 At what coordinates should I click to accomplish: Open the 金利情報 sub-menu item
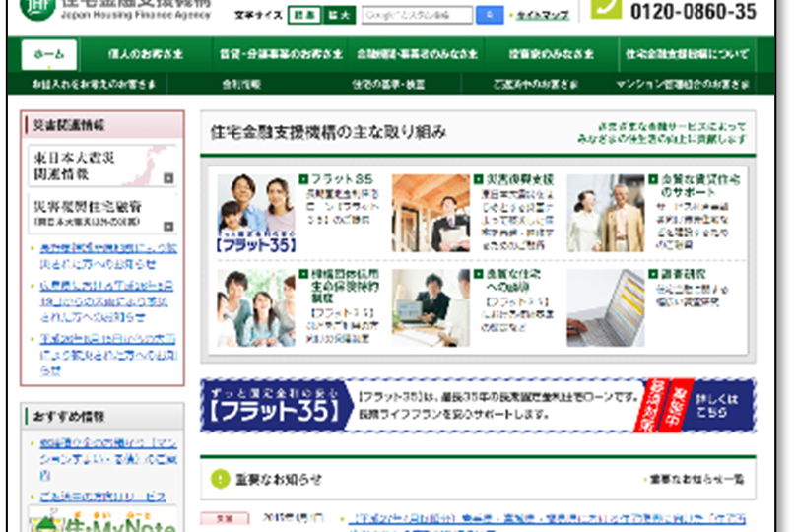click(241, 84)
